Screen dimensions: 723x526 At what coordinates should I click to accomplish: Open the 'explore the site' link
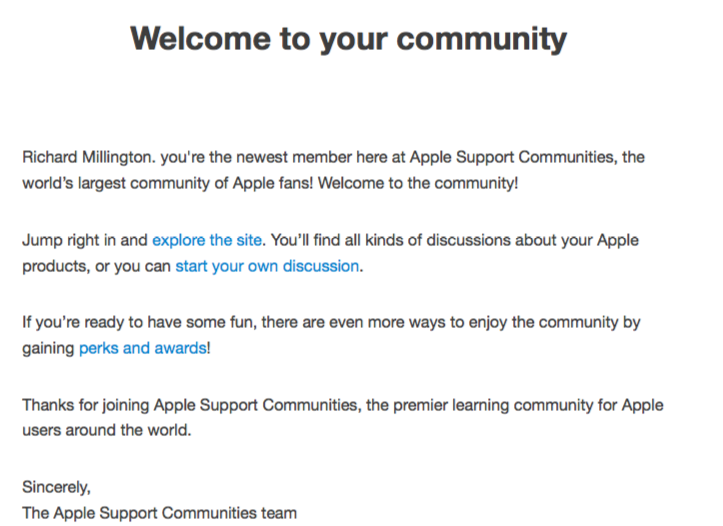[207, 240]
